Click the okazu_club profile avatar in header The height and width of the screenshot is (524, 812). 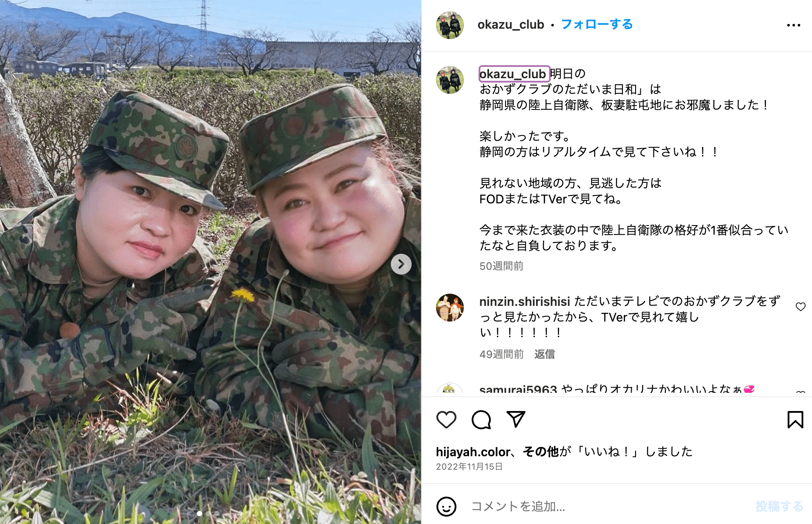(x=450, y=25)
